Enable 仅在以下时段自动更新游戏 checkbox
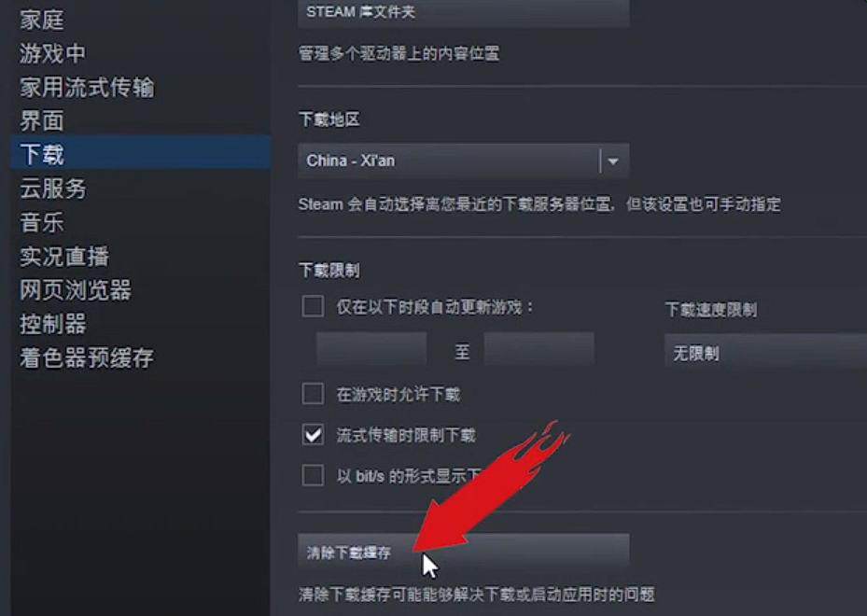867x616 pixels. point(313,306)
